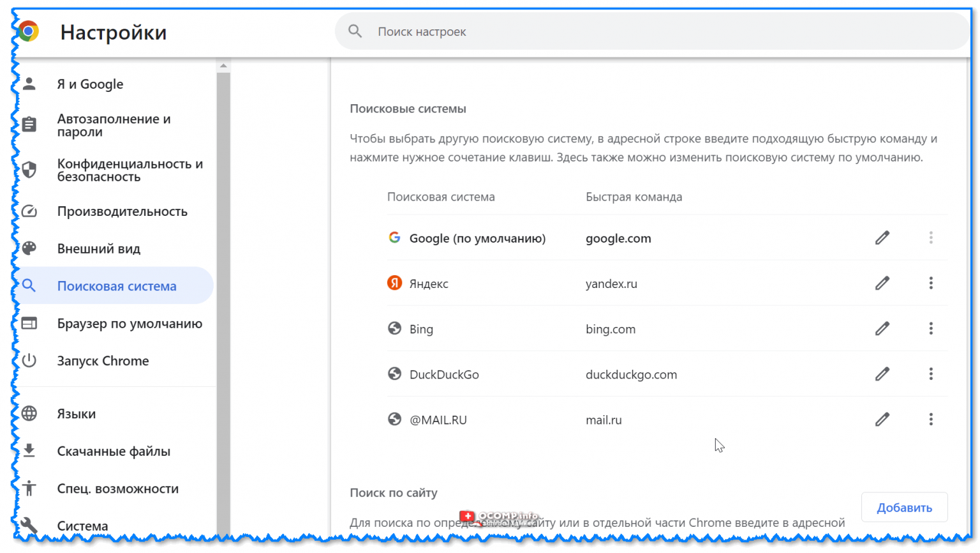Image resolution: width=980 pixels, height=553 pixels.
Task: Open Браузер по умолчанию section
Action: pos(114,323)
